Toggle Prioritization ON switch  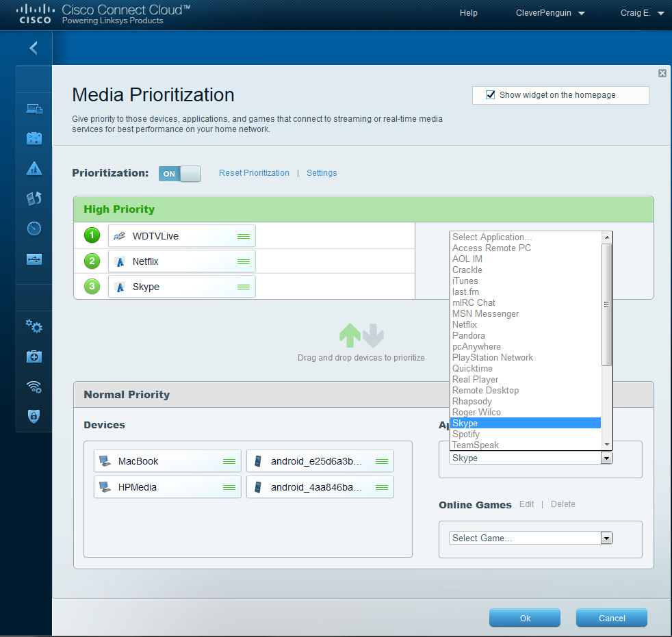(179, 174)
